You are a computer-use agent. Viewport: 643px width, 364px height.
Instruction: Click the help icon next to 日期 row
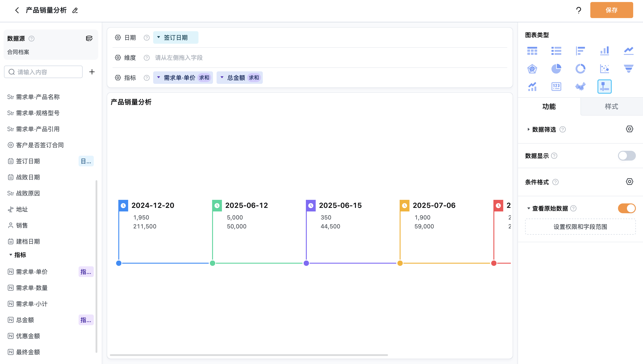pos(147,38)
